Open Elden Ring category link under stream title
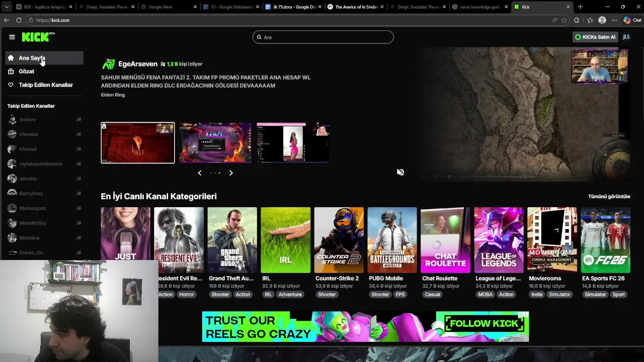Image resolution: width=644 pixels, height=362 pixels. coord(113,95)
